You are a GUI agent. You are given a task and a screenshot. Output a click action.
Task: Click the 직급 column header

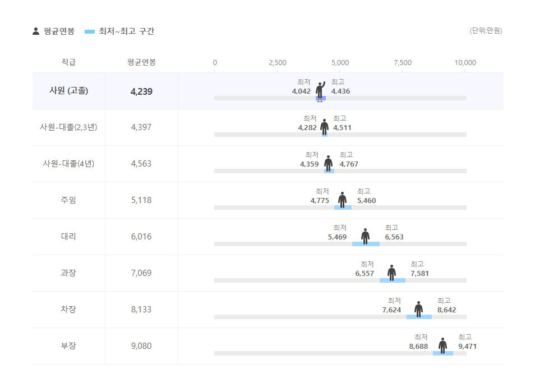68,62
